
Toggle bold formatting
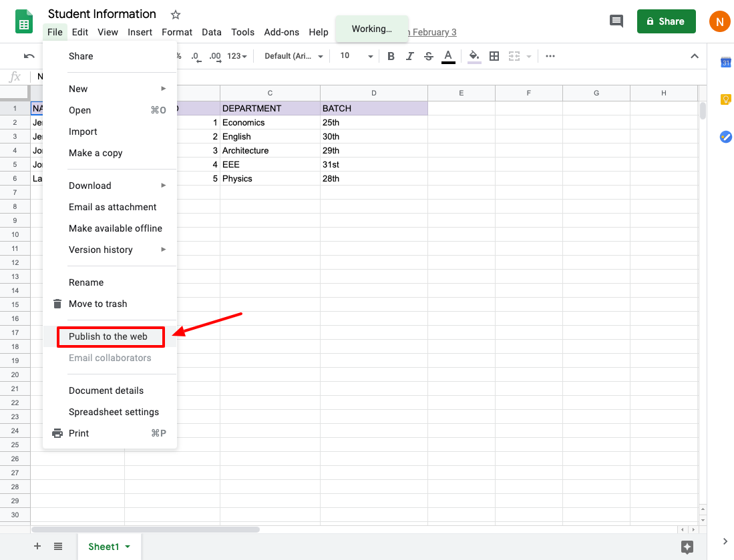391,56
